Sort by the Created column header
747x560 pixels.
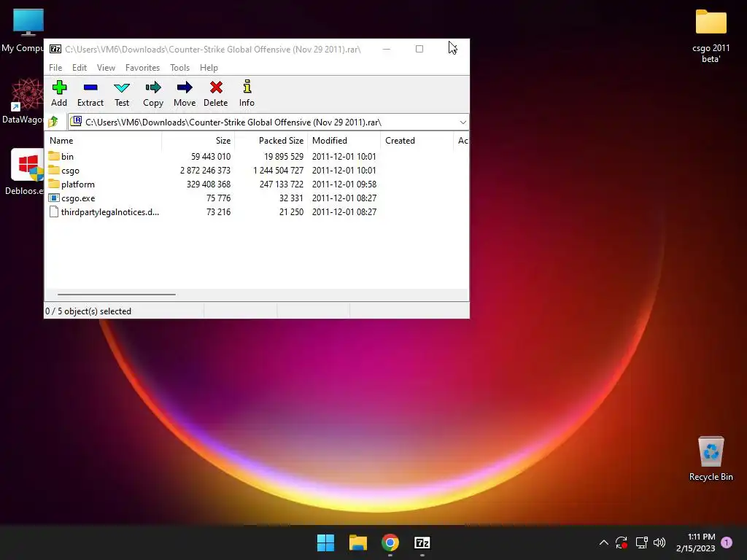(417, 141)
